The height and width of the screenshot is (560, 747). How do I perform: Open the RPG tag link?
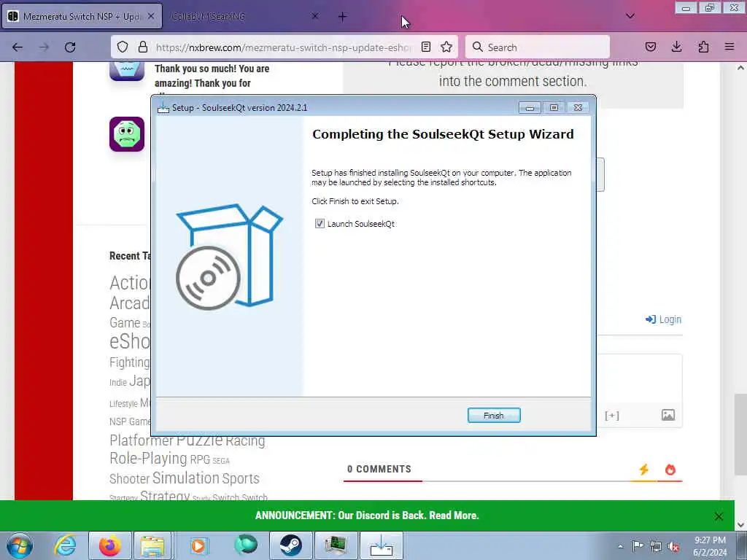tap(200, 459)
